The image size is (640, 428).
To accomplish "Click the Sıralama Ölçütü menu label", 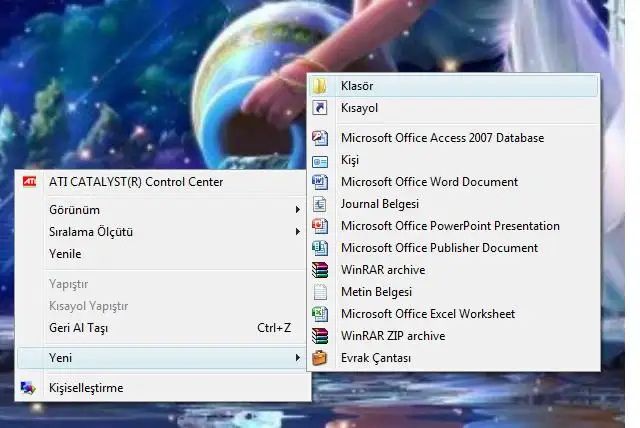I will point(91,232).
